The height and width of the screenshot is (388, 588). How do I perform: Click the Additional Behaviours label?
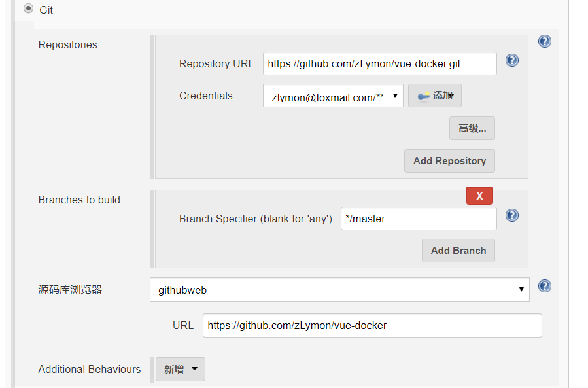(x=89, y=370)
